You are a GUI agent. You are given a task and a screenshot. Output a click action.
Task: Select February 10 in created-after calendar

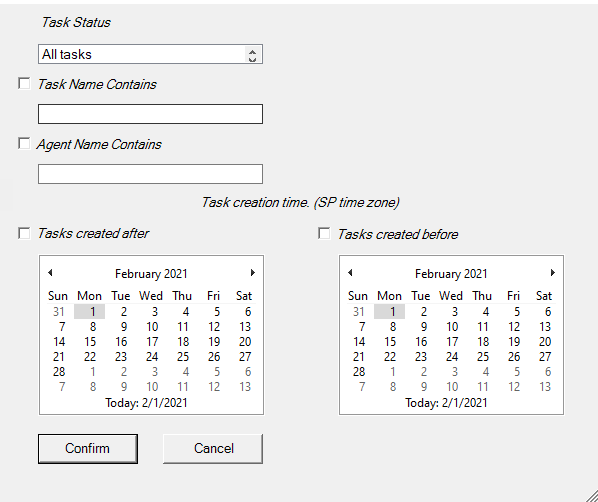152,327
